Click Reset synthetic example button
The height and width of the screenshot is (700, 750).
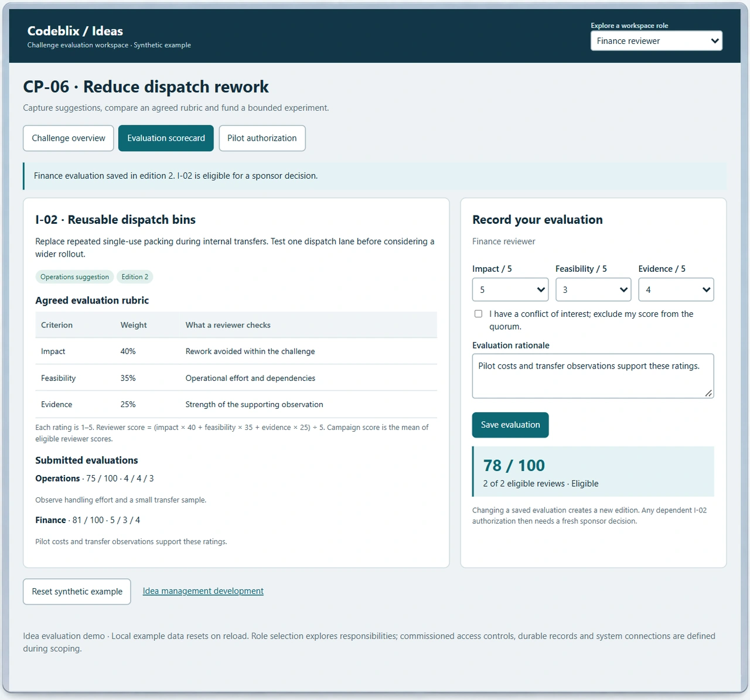(77, 592)
